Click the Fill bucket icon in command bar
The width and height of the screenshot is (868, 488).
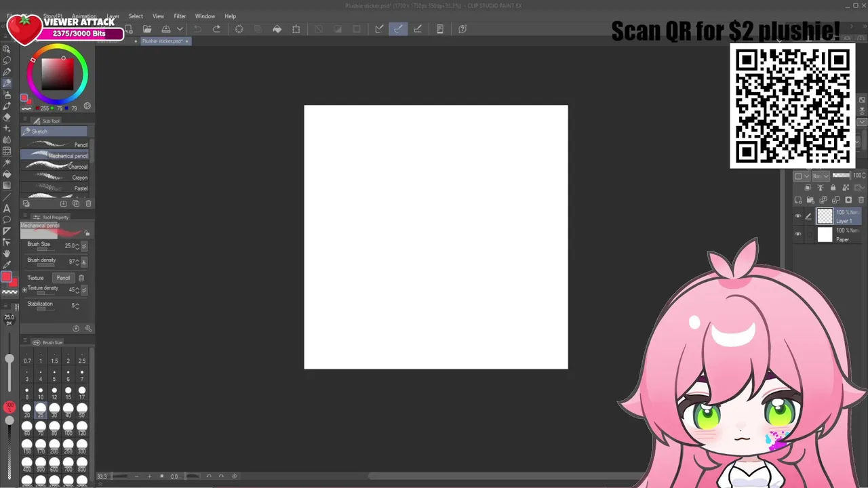click(x=277, y=29)
